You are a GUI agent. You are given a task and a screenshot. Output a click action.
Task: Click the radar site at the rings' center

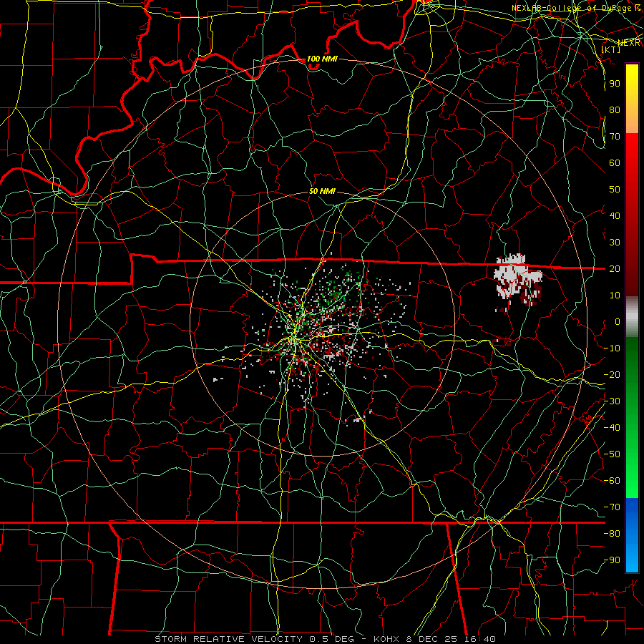[323, 323]
